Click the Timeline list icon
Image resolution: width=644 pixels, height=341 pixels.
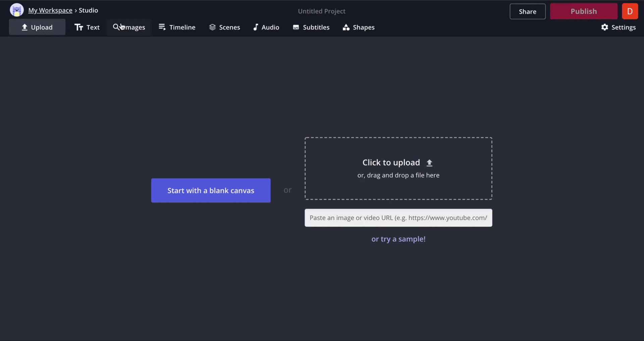click(x=162, y=27)
